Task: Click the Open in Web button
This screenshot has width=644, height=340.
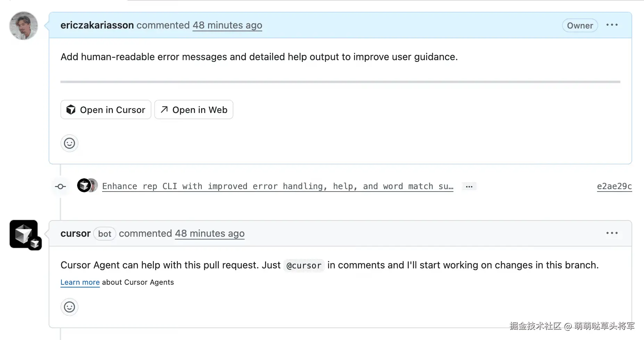Action: point(193,110)
